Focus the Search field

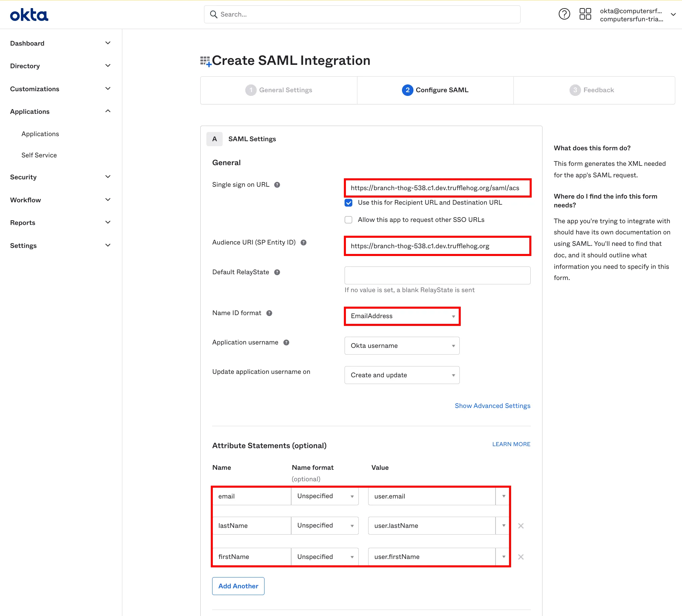point(362,14)
